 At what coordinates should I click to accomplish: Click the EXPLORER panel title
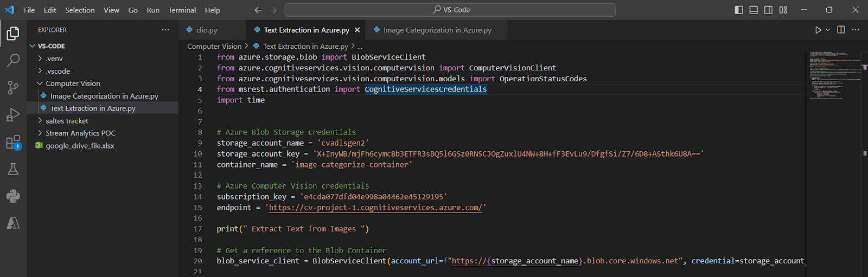(x=52, y=30)
